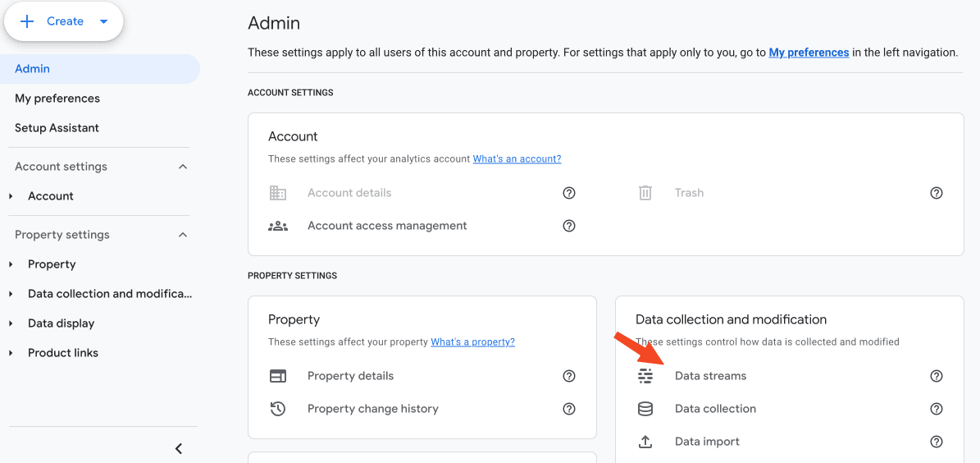
Task: Click the Account settings sidebar heading
Action: click(62, 167)
